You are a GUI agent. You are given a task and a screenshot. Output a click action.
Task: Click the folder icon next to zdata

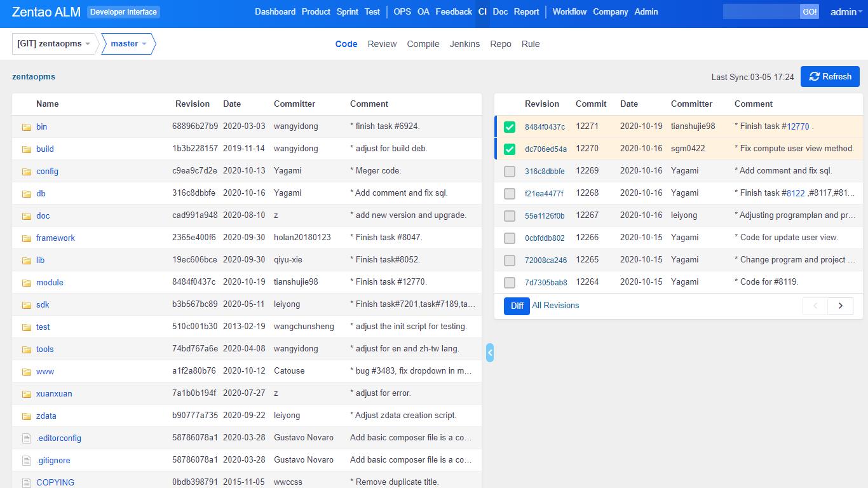(x=27, y=416)
